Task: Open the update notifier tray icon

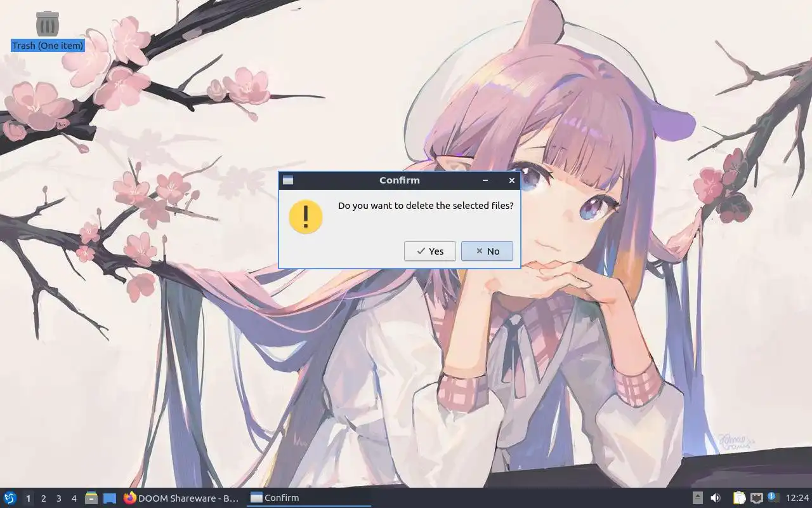Action: point(773,497)
